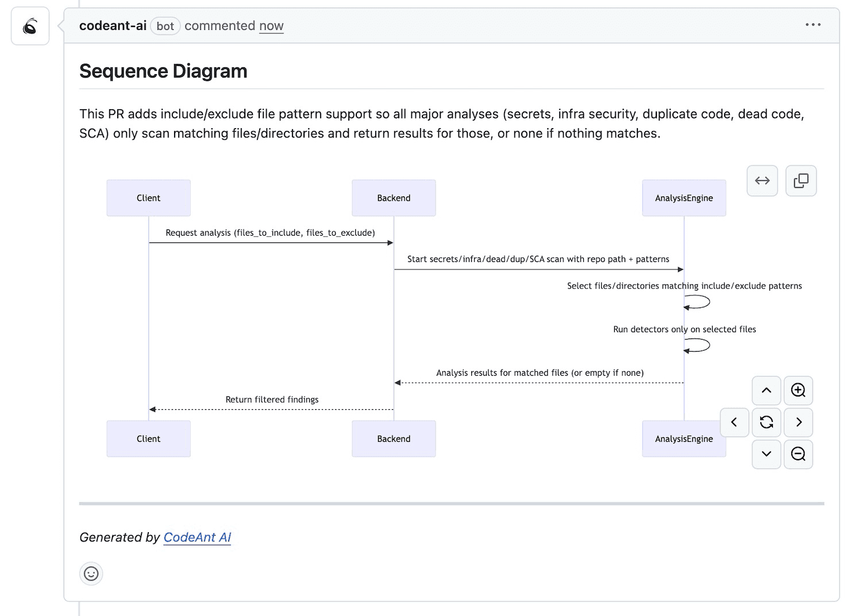Copy the sequence diagram source
Viewport: 862px width, 616px height.
(x=801, y=181)
